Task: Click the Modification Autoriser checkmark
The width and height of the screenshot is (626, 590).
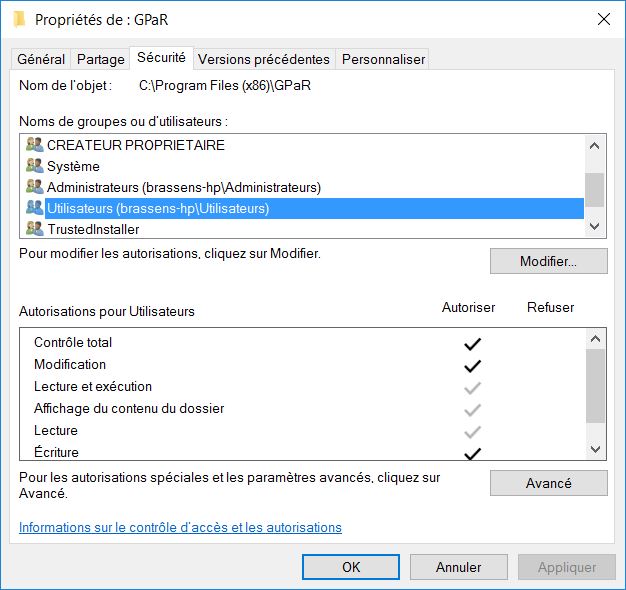Action: coord(472,365)
